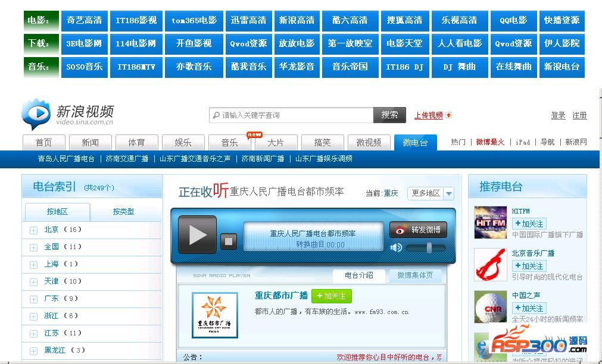This screenshot has width=602, height=364.
Task: Open the 青岛人民广播电台 link
Action: pyautogui.click(x=66, y=159)
